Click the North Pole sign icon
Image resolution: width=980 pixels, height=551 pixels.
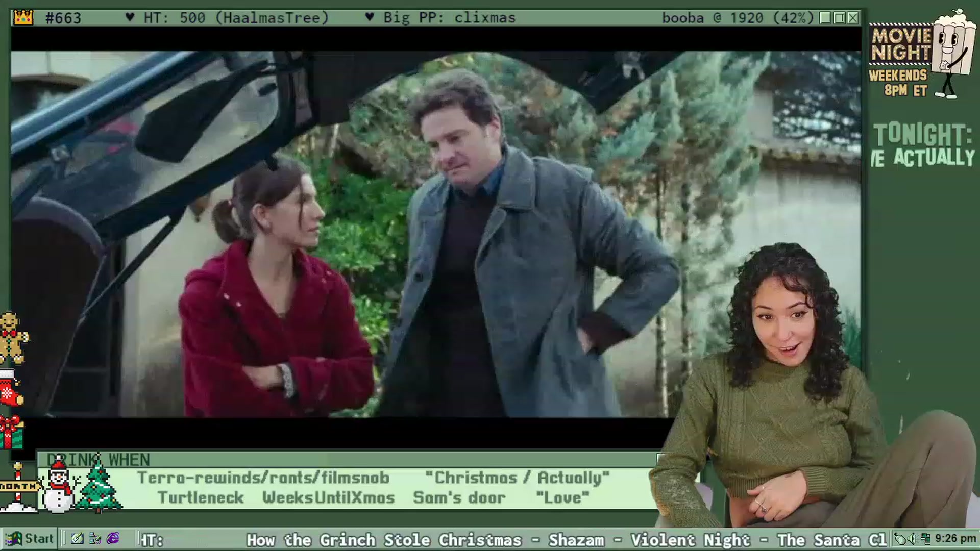[x=19, y=487]
